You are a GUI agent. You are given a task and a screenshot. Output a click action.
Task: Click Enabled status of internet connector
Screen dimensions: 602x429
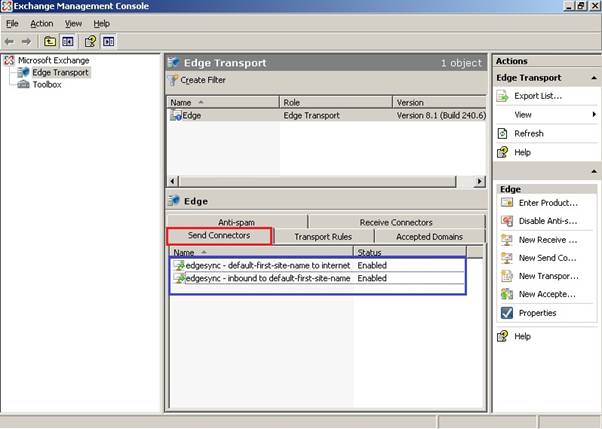372,265
